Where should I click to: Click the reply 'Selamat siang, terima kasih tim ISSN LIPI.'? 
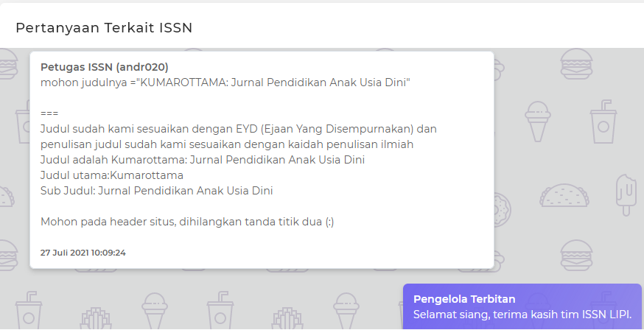522,315
